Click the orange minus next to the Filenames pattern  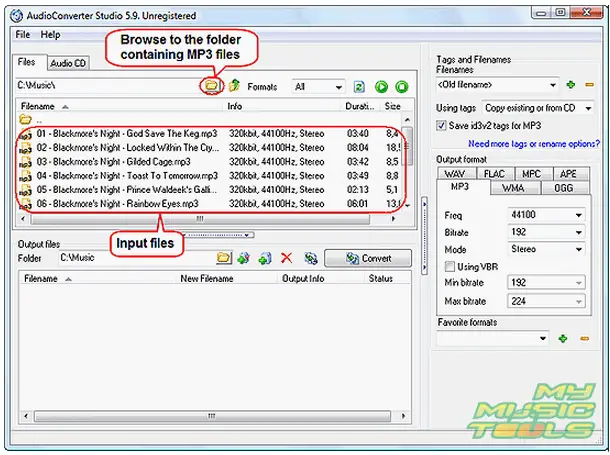coord(589,84)
